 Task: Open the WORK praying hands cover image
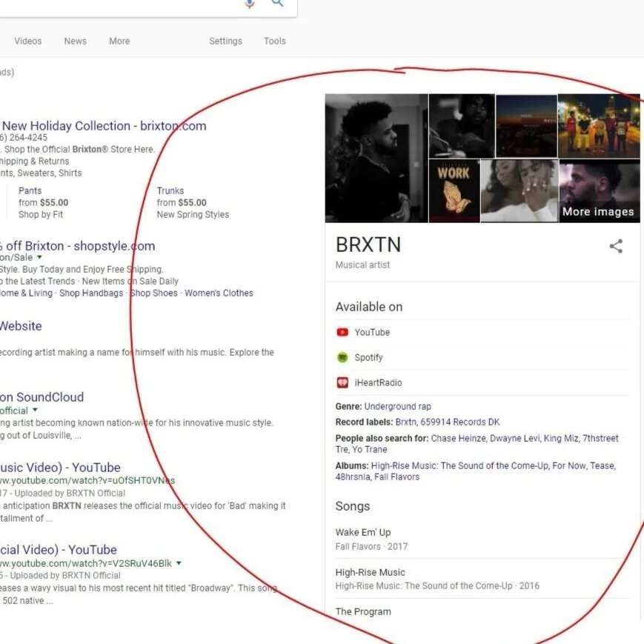click(454, 191)
